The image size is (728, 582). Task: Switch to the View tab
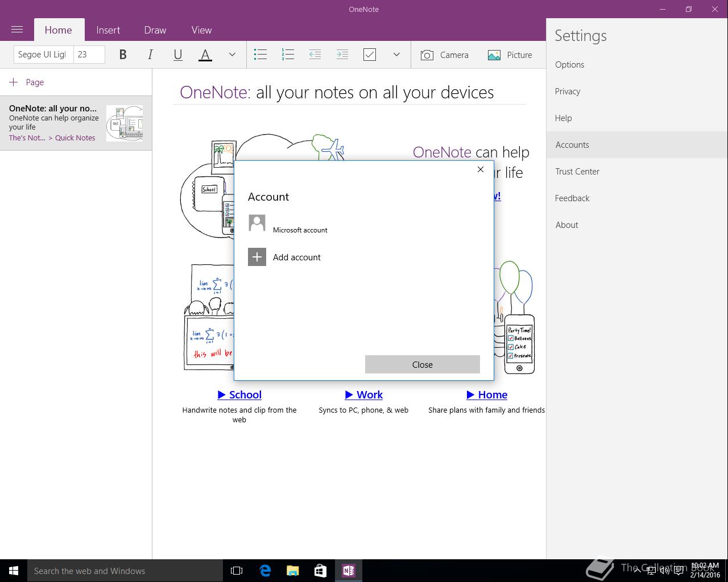[201, 30]
